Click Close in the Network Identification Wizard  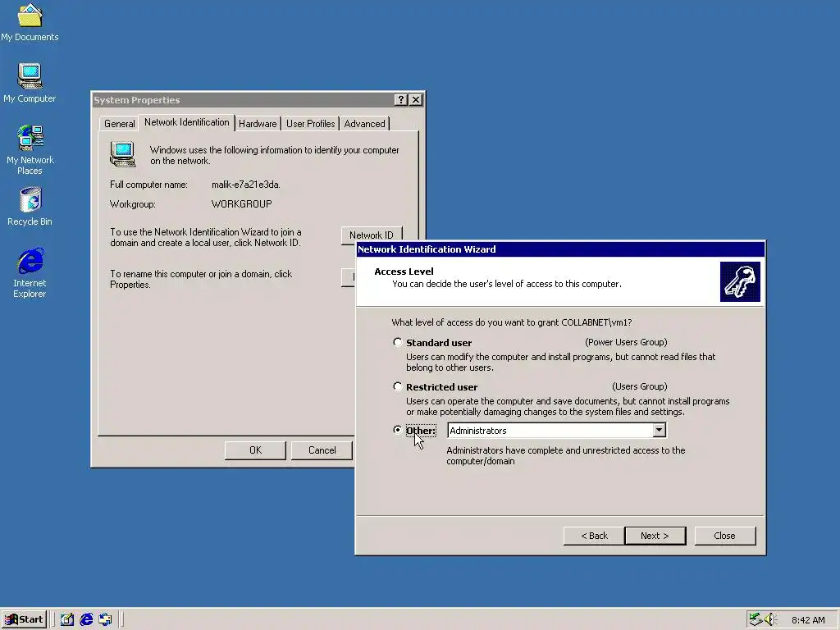click(725, 536)
